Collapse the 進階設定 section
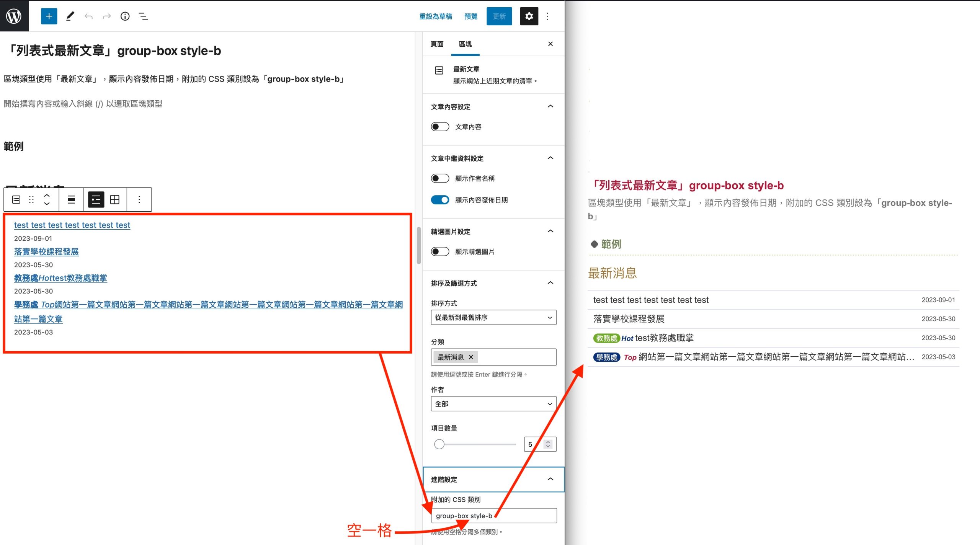This screenshot has height=545, width=980. 494,479
